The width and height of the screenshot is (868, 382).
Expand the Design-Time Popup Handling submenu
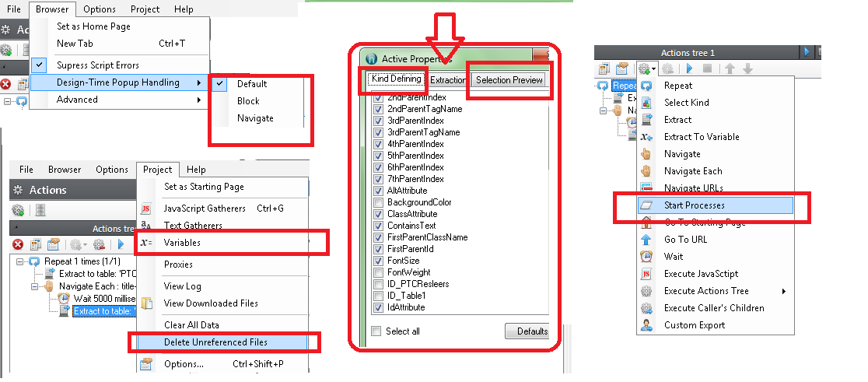[120, 82]
